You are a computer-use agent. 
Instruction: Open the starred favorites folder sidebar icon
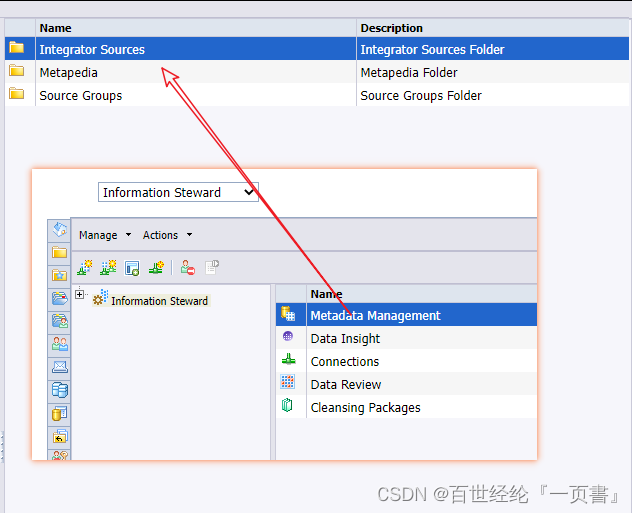(x=60, y=276)
